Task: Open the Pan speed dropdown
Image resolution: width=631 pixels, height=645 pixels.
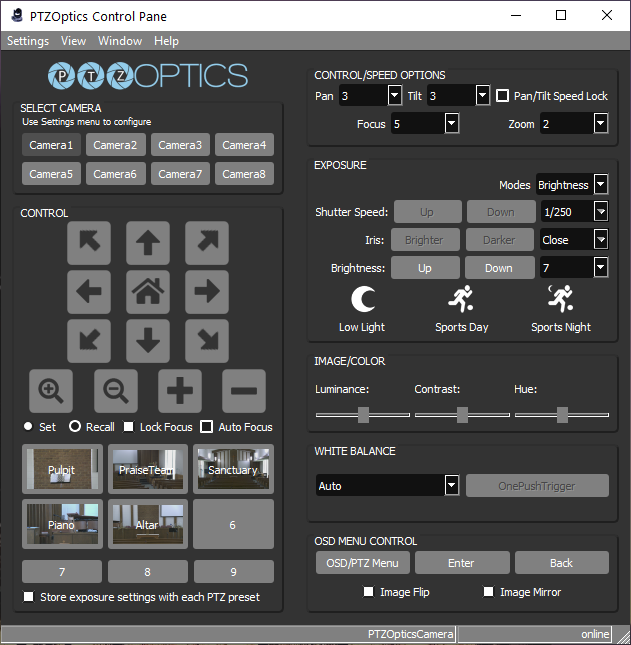Action: click(x=394, y=95)
